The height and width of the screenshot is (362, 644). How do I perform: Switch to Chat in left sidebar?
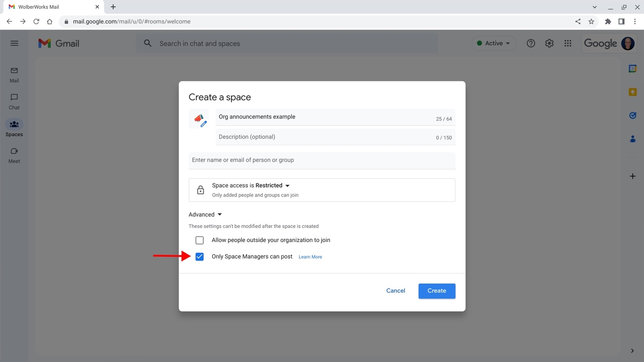[x=14, y=102]
